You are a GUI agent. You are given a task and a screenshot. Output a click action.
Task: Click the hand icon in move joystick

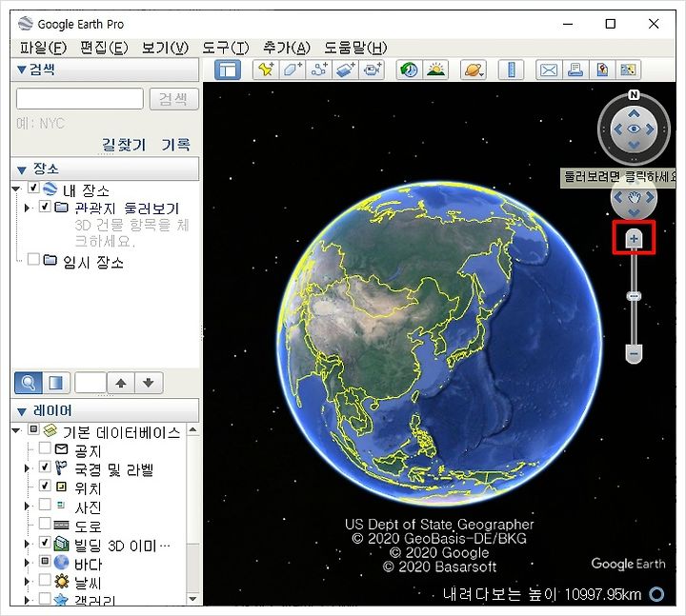tap(634, 198)
